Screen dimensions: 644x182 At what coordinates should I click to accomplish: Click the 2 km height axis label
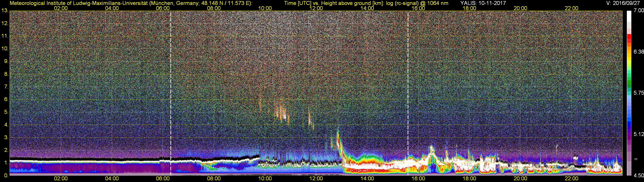coord(6,150)
